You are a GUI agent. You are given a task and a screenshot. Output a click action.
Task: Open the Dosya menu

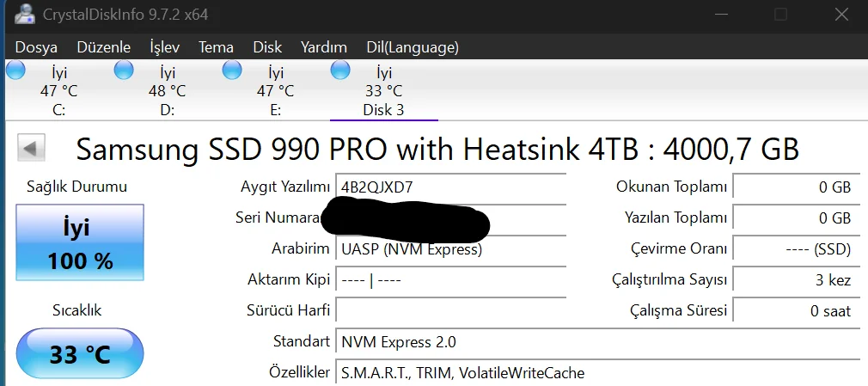coord(36,47)
